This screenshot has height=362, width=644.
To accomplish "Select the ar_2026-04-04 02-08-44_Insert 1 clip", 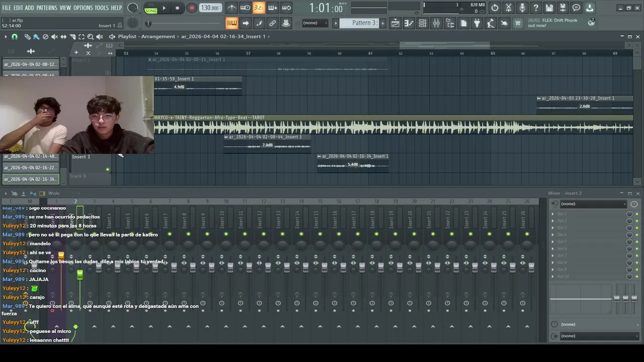I will pos(267,143).
